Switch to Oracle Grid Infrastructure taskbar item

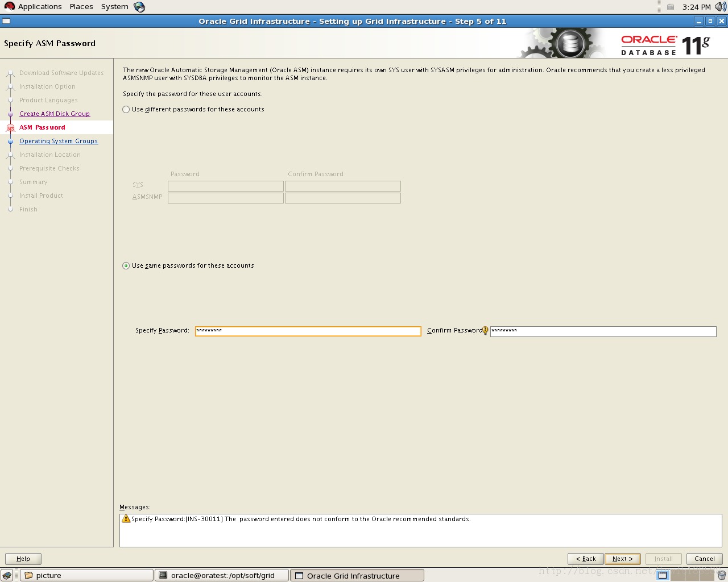(x=357, y=575)
